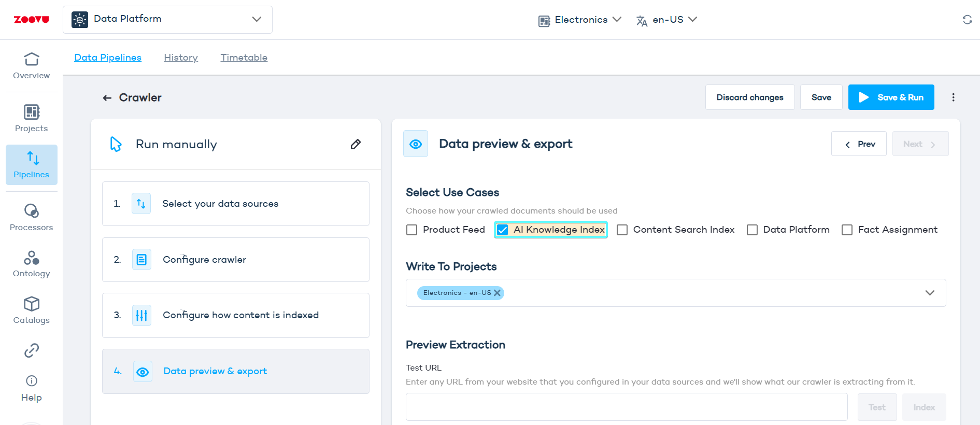980x425 pixels.
Task: Open the Overview home icon in sidebar
Action: (31, 60)
